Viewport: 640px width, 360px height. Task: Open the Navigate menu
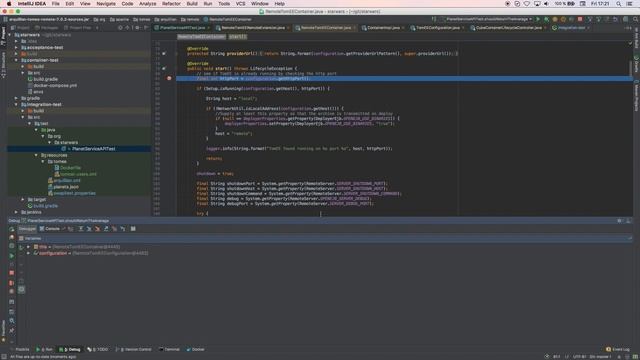(x=106, y=4)
